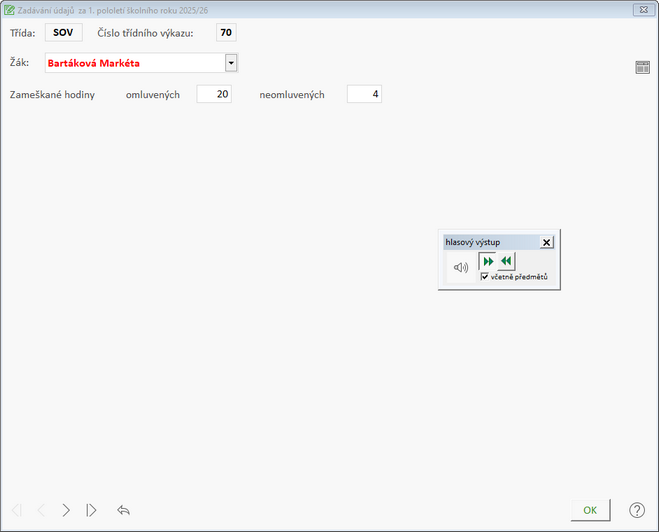Screen dimensions: 659x532
Task: Click the neomluvených hours input field
Action: tap(364, 94)
